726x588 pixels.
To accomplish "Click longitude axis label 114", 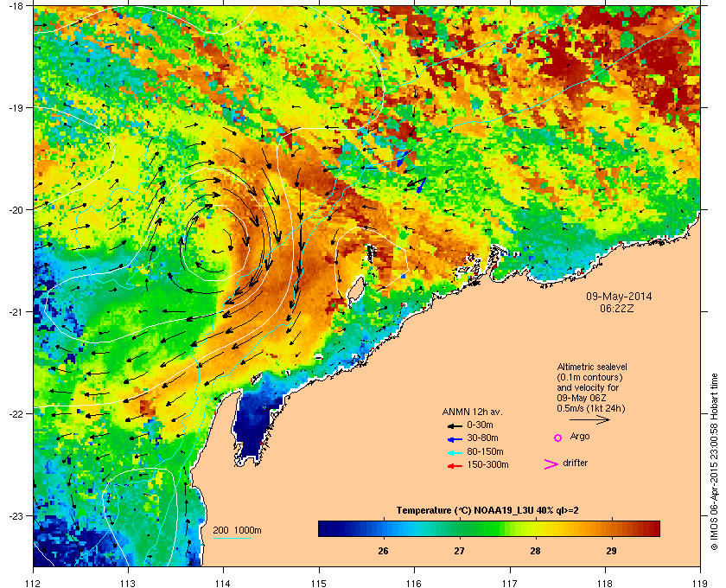I will (223, 583).
